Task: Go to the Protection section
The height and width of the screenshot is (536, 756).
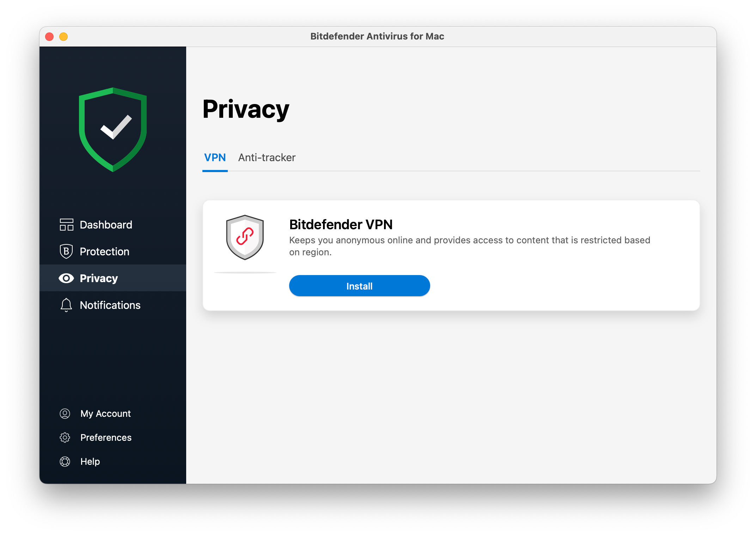Action: tap(104, 251)
